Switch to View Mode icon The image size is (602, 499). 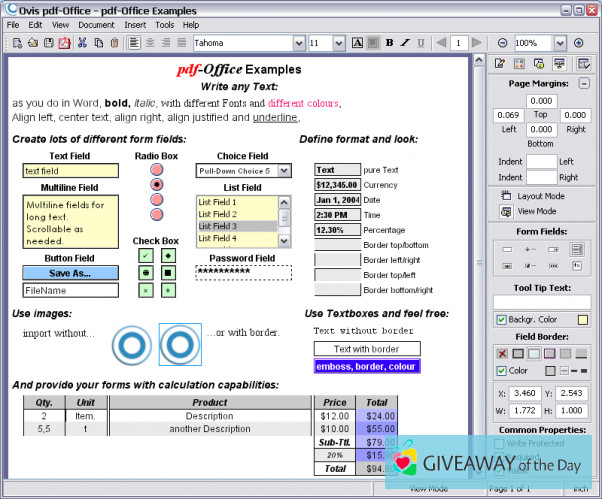506,211
